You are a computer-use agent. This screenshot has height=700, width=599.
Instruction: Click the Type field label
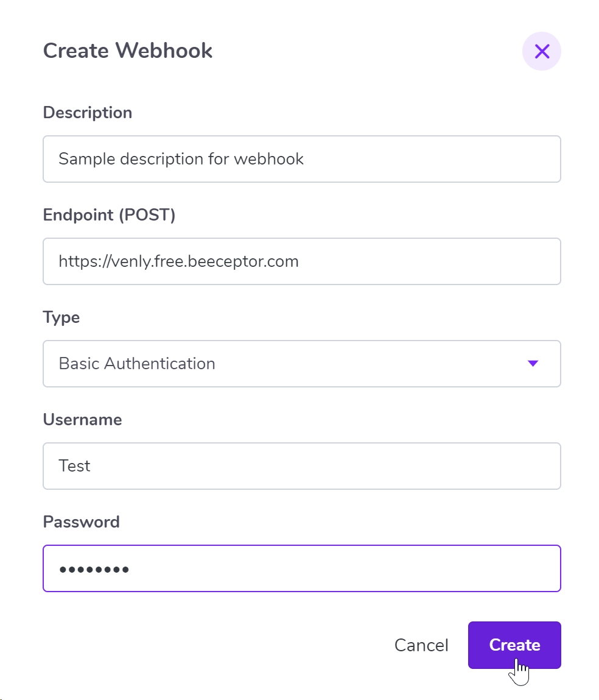[61, 317]
